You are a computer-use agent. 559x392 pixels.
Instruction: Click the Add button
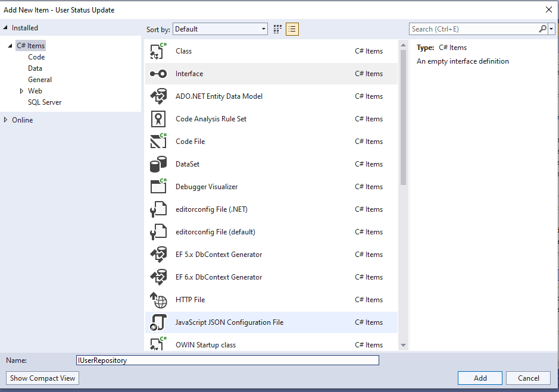pos(479,378)
